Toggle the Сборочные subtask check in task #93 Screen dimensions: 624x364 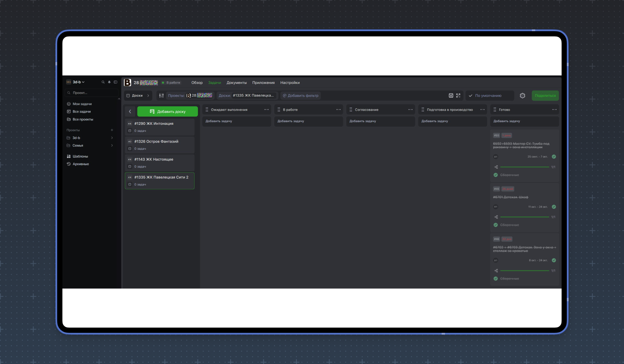coord(495,175)
